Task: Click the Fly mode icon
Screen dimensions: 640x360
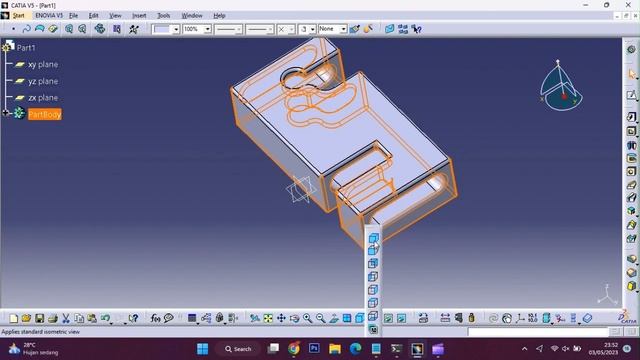Action: [255, 318]
